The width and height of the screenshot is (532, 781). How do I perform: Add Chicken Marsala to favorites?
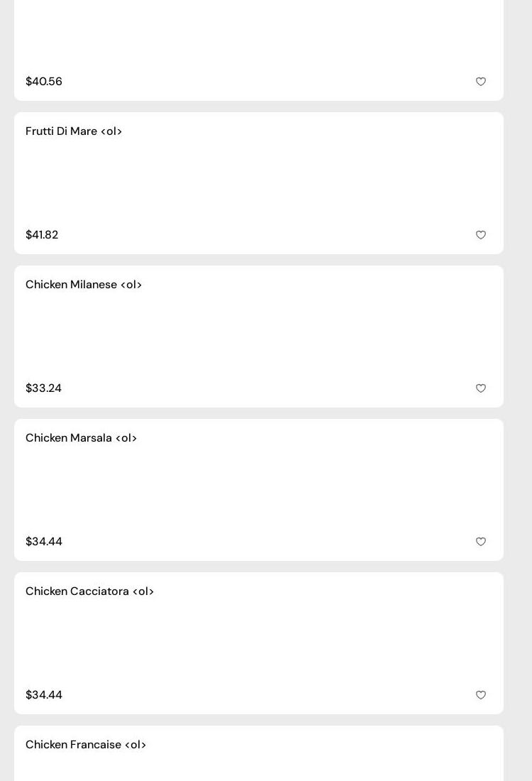pos(481,542)
